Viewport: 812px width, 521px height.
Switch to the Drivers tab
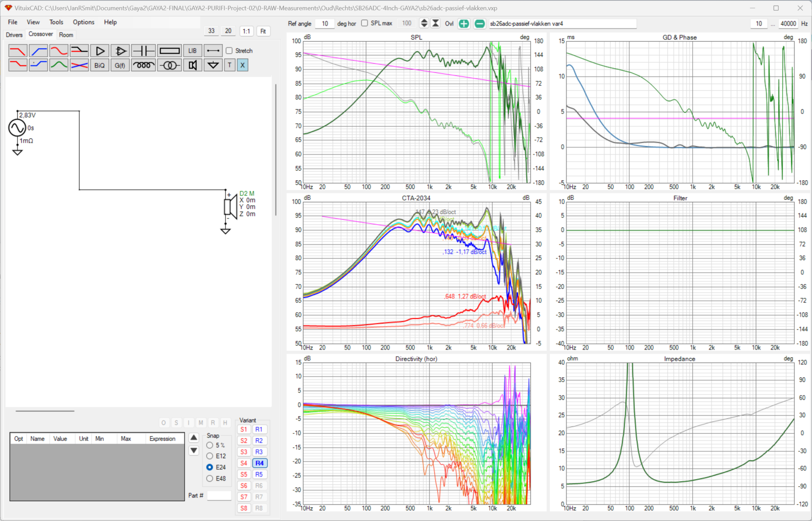pyautogui.click(x=14, y=35)
